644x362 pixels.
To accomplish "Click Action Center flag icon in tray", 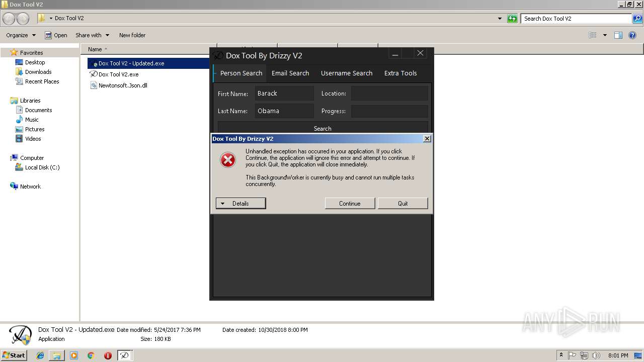I will coord(573,355).
